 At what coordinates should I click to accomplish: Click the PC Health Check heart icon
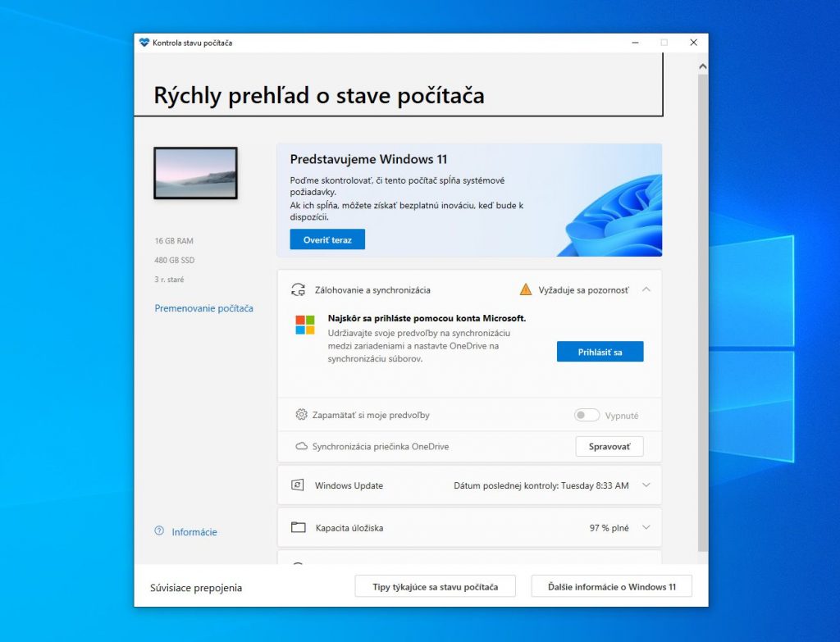click(144, 43)
